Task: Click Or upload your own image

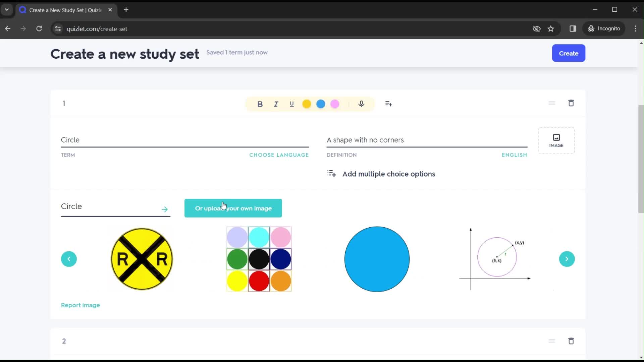Action: point(233,208)
